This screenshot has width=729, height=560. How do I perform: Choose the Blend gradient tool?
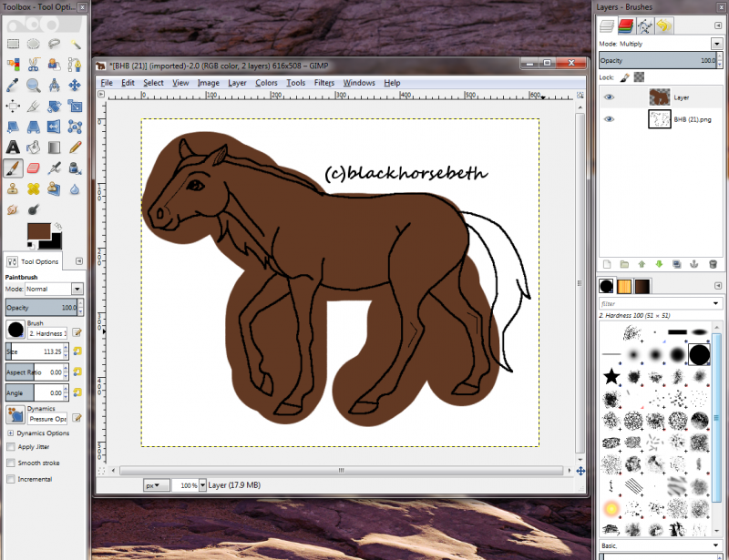(x=54, y=148)
